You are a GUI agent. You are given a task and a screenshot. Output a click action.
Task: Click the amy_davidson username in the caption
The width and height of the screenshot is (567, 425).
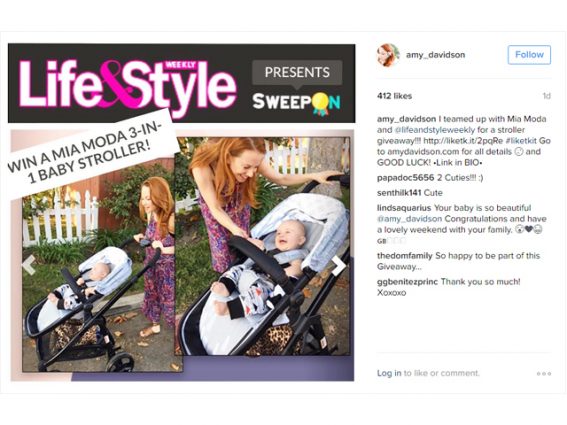[x=406, y=119]
